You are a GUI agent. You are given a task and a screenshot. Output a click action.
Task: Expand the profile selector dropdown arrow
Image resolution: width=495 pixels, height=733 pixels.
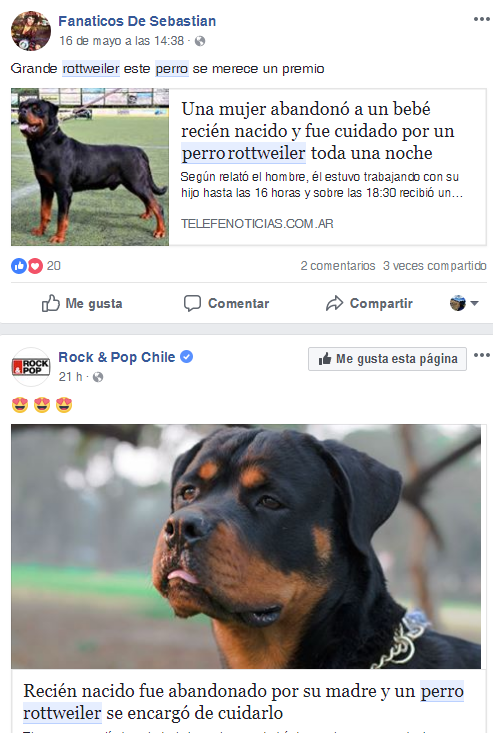click(x=474, y=303)
